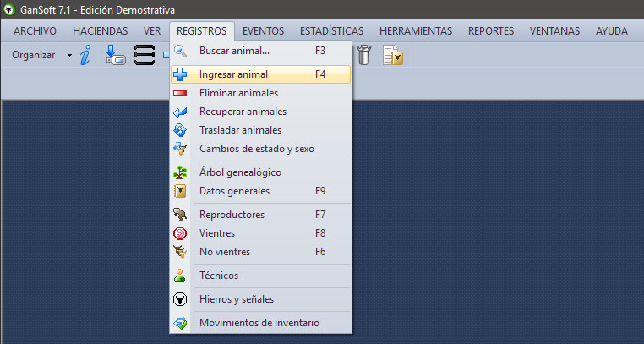Choose Recuperar animales entry
The image size is (644, 344).
(261, 112)
